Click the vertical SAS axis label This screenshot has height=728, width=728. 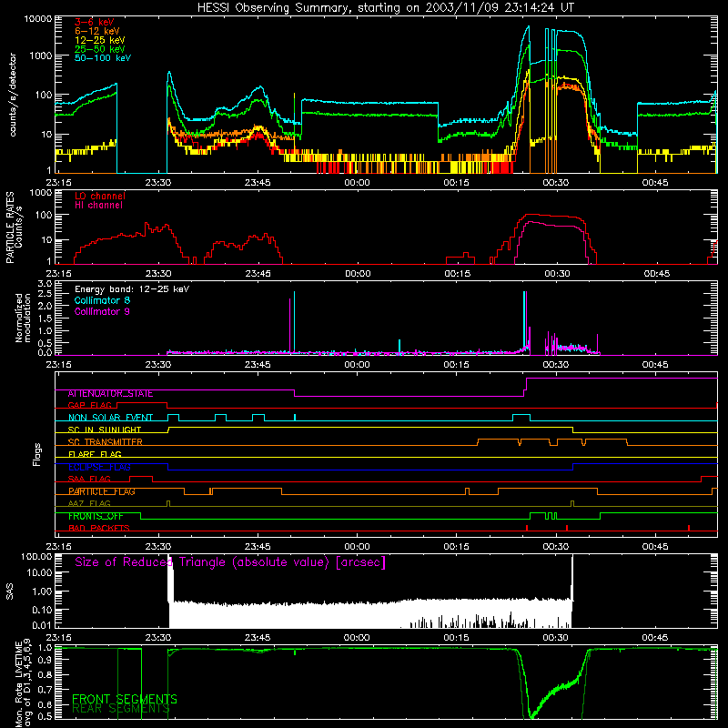(10, 591)
